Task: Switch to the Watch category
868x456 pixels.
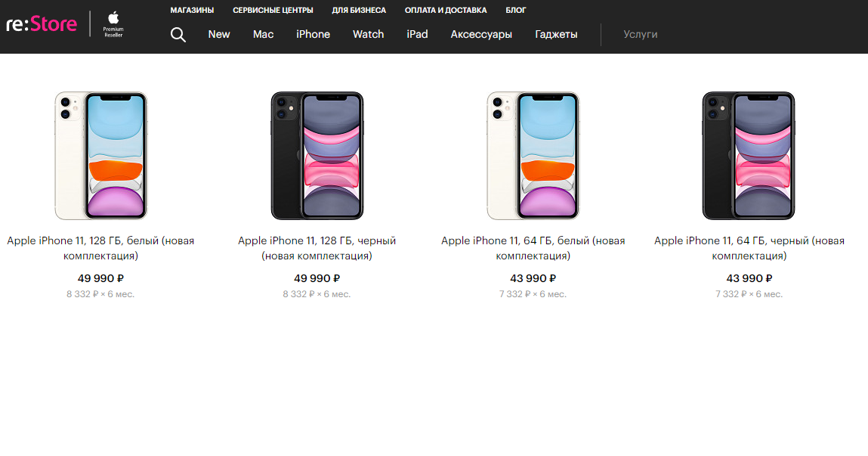Action: 368,35
